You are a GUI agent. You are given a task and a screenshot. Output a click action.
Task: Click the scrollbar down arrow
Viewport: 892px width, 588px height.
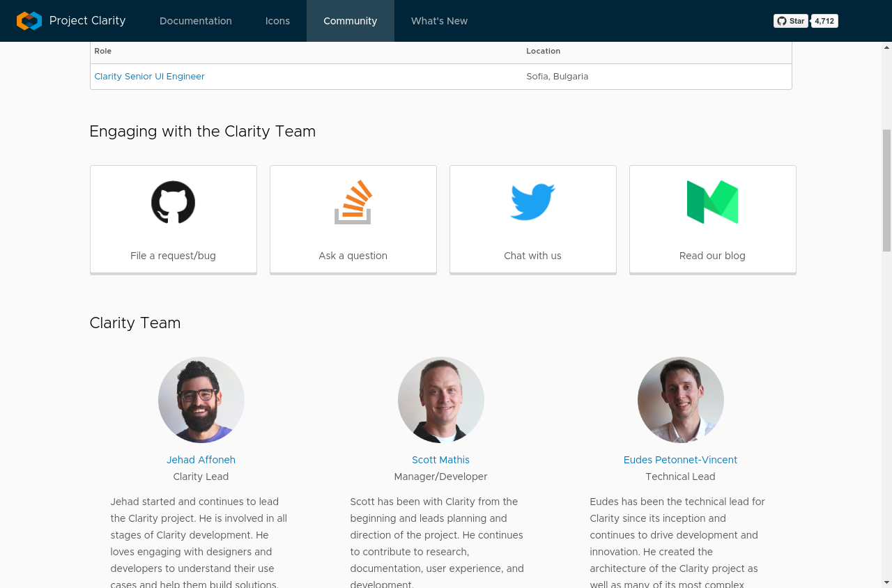(x=886, y=582)
